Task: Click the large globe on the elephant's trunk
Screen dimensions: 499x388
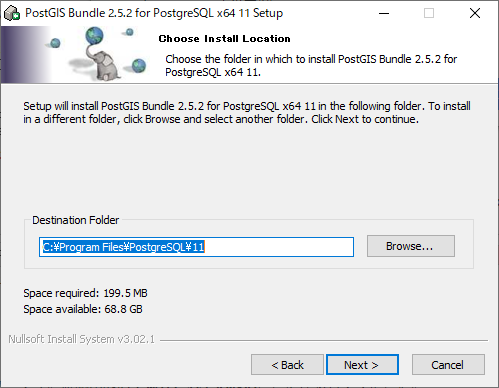Action: click(x=94, y=36)
